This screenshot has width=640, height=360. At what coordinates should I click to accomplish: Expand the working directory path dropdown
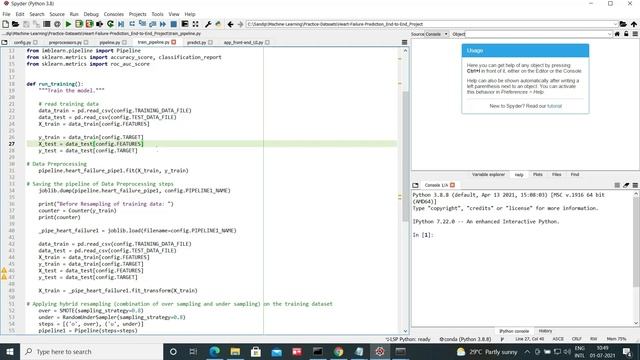(x=616, y=24)
